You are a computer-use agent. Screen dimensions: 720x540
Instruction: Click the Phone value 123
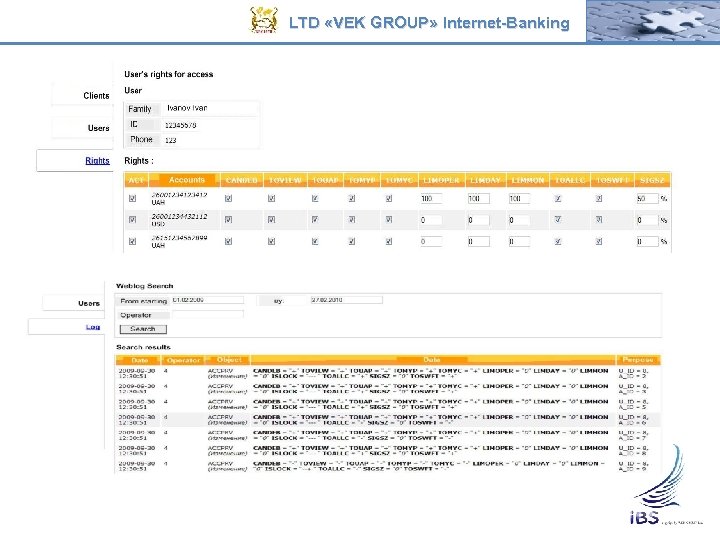[x=171, y=140]
